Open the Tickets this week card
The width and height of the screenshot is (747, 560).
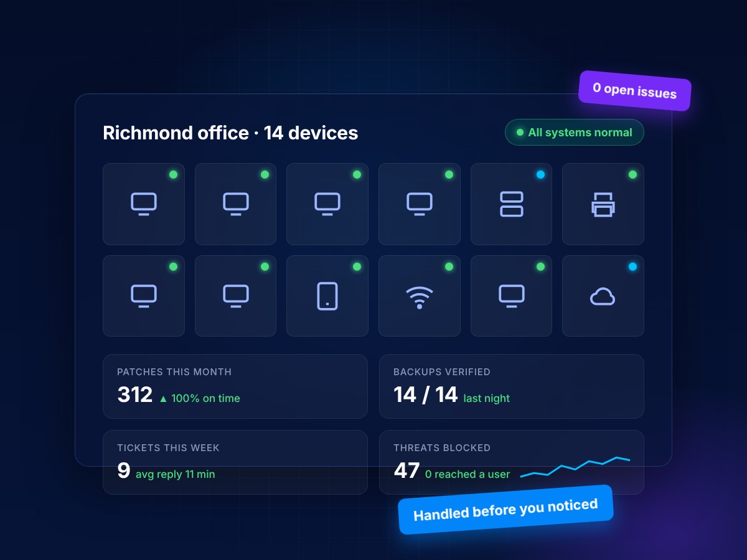235,462
